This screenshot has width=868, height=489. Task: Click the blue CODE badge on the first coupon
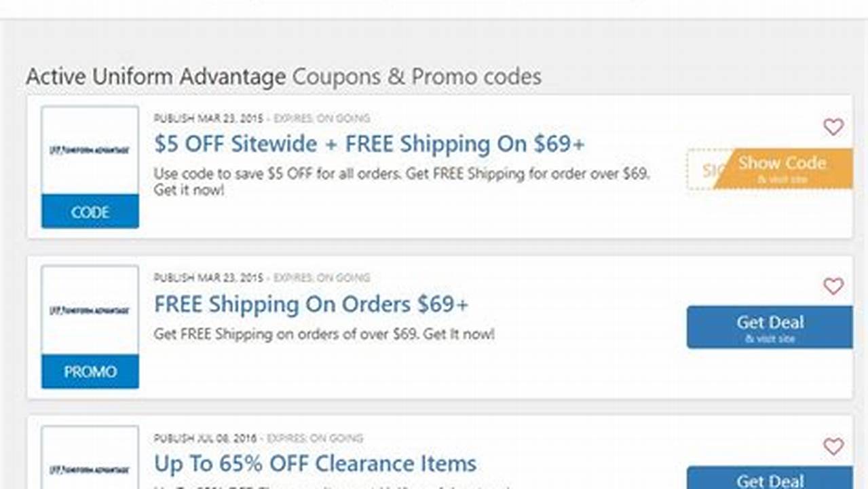point(90,212)
